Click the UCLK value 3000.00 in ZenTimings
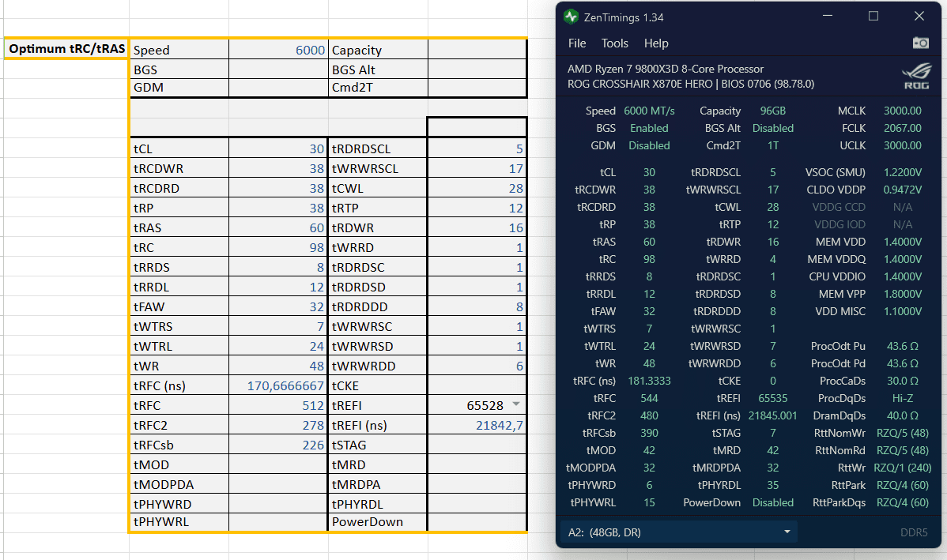 point(902,145)
